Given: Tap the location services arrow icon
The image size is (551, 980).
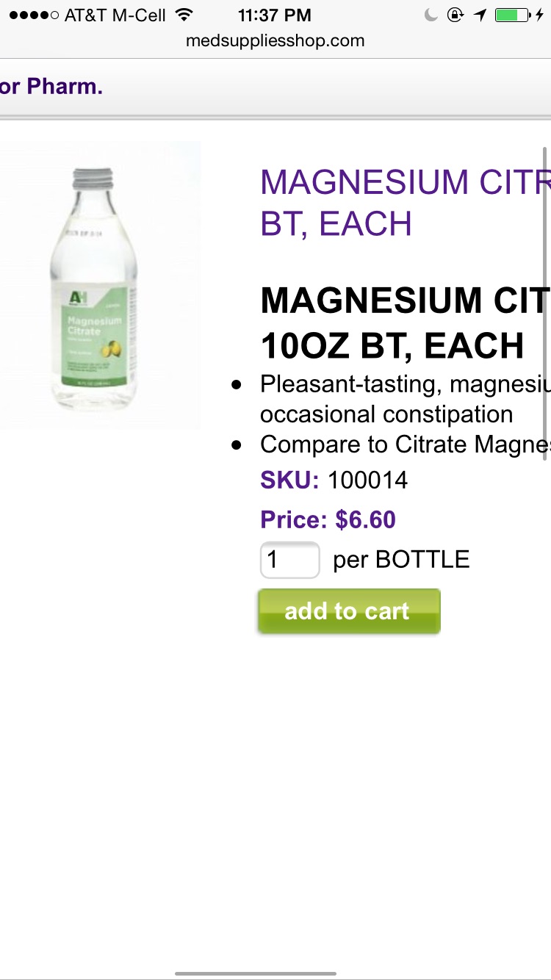Looking at the screenshot, I should tap(480, 15).
